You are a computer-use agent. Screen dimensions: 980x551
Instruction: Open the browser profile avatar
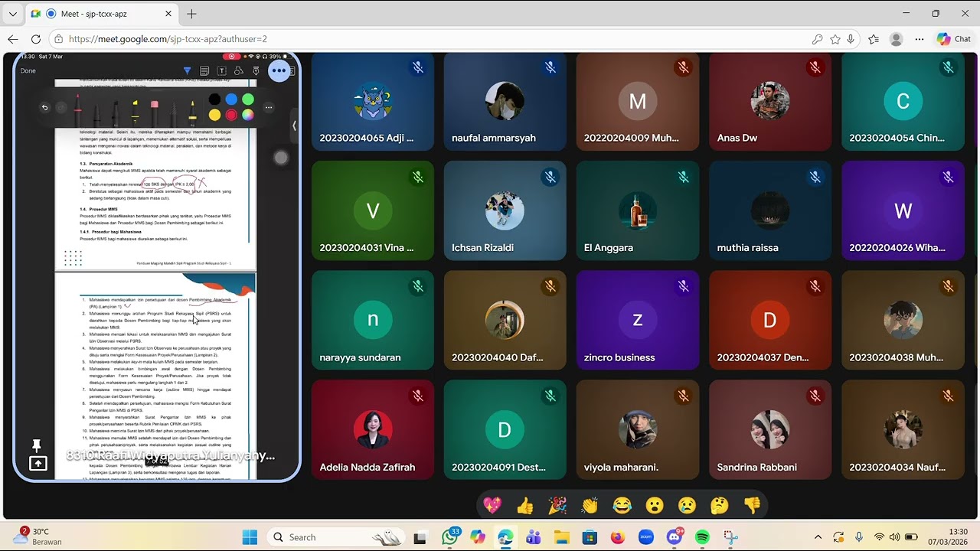pos(897,39)
